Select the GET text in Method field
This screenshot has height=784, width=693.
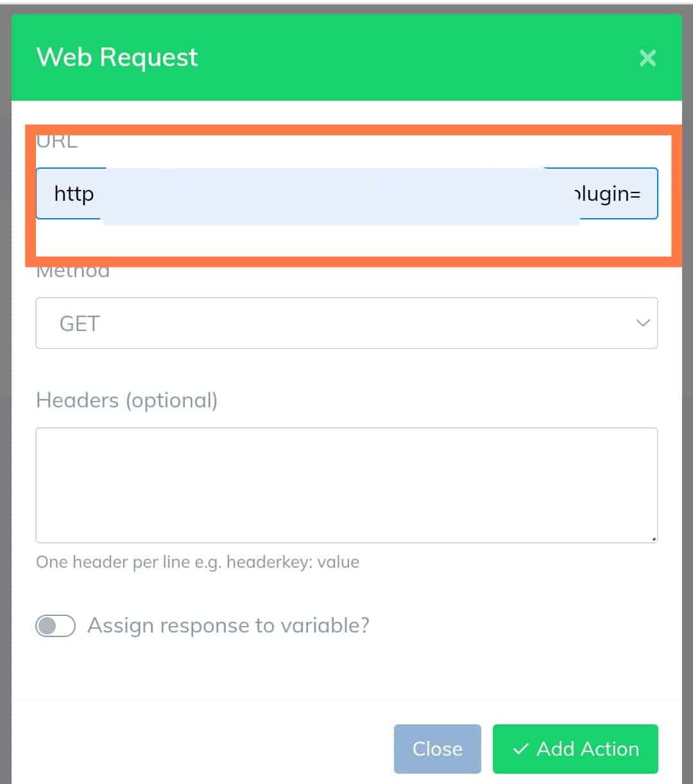[x=80, y=323]
